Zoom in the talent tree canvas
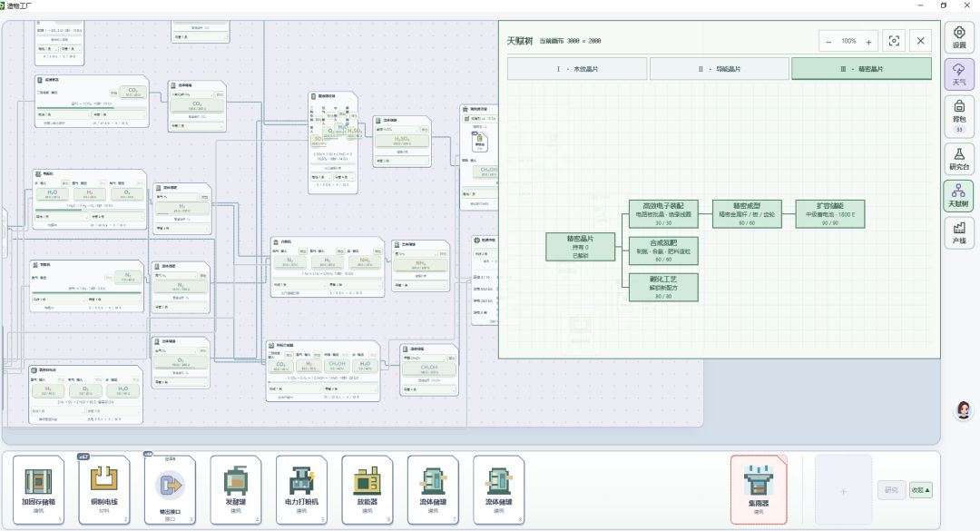 point(868,42)
